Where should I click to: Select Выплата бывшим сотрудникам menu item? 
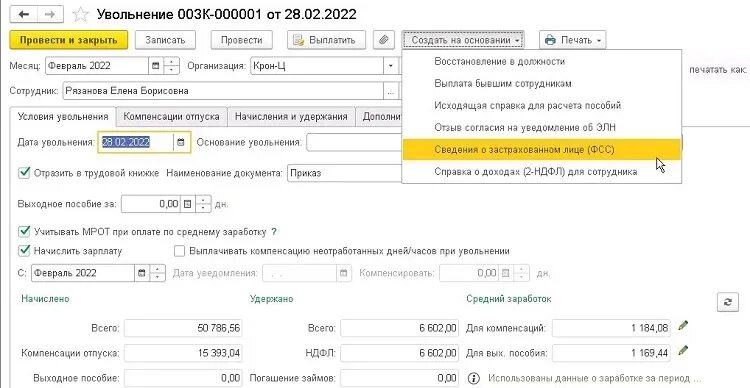tap(541, 84)
